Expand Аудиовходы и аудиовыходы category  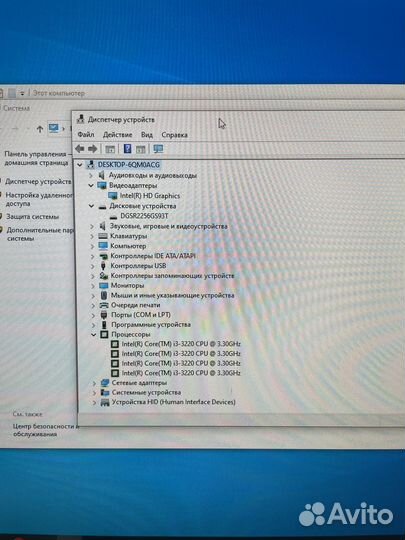[x=91, y=176]
